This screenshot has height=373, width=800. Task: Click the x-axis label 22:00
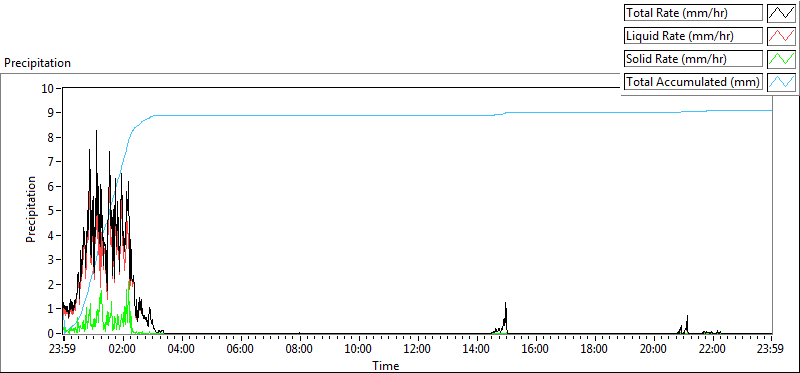(713, 350)
